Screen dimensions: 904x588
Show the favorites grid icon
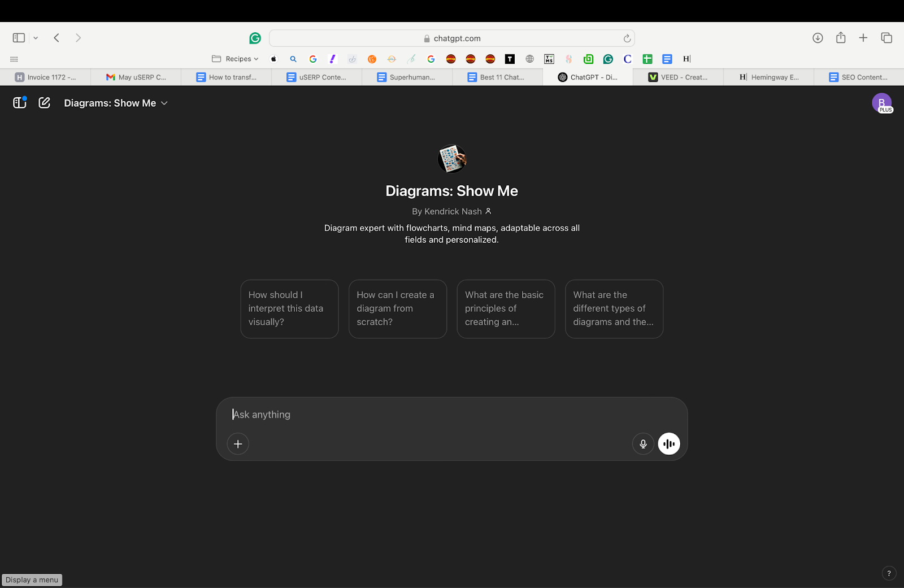pos(14,59)
